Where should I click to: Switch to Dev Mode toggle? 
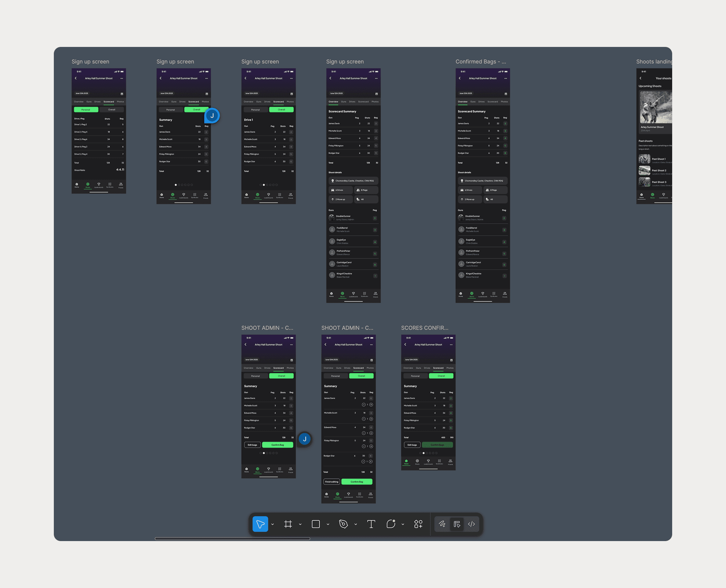[x=471, y=524]
